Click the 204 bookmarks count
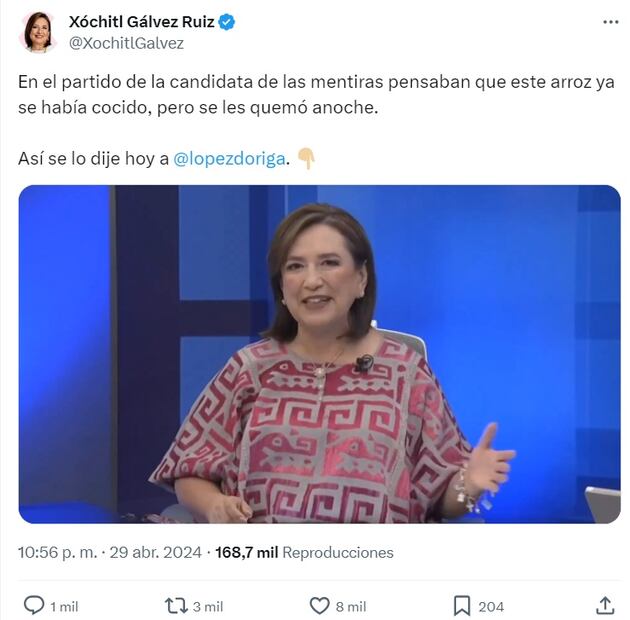Image resolution: width=630 pixels, height=620 pixels. pos(491,606)
